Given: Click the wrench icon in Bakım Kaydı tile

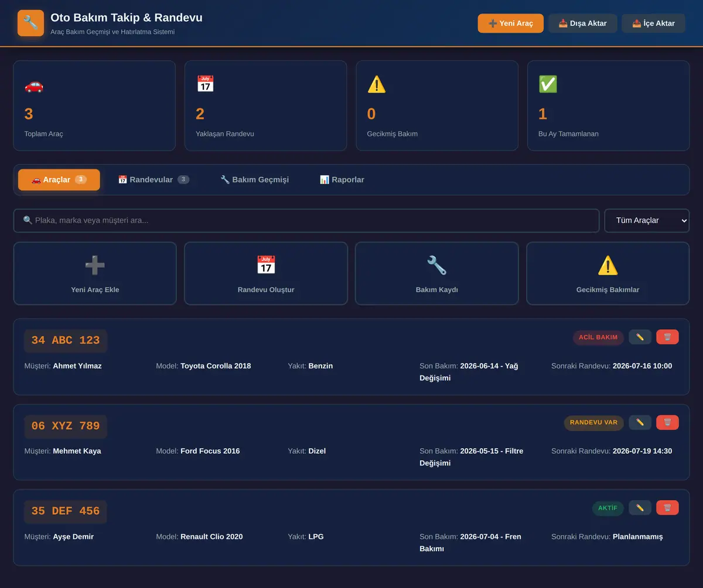Looking at the screenshot, I should pyautogui.click(x=437, y=265).
